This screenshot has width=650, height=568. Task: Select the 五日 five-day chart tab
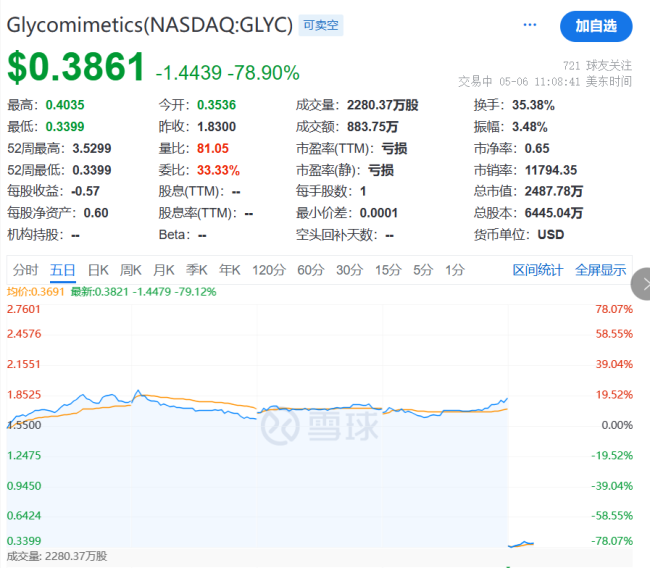pyautogui.click(x=63, y=270)
